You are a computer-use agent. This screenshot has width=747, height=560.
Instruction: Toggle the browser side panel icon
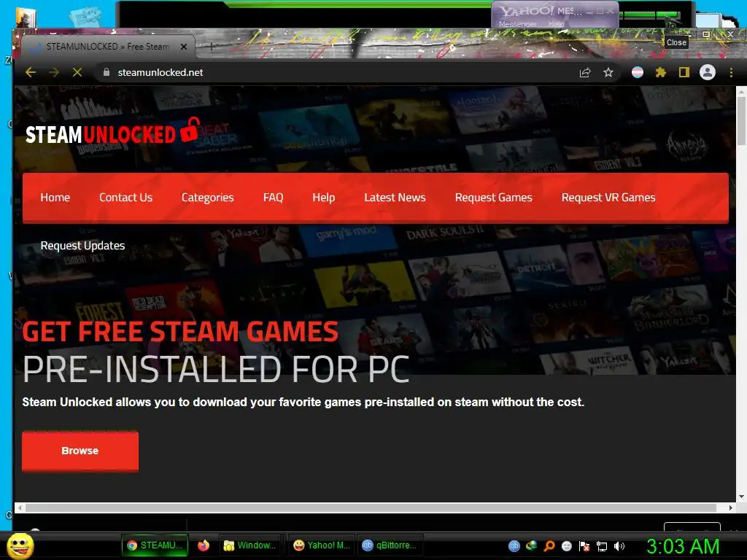click(x=684, y=72)
